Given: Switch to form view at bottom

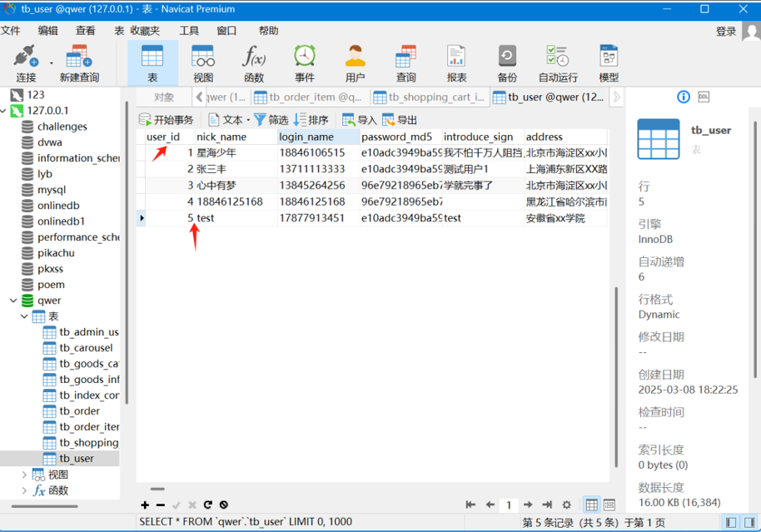Looking at the screenshot, I should coord(609,505).
